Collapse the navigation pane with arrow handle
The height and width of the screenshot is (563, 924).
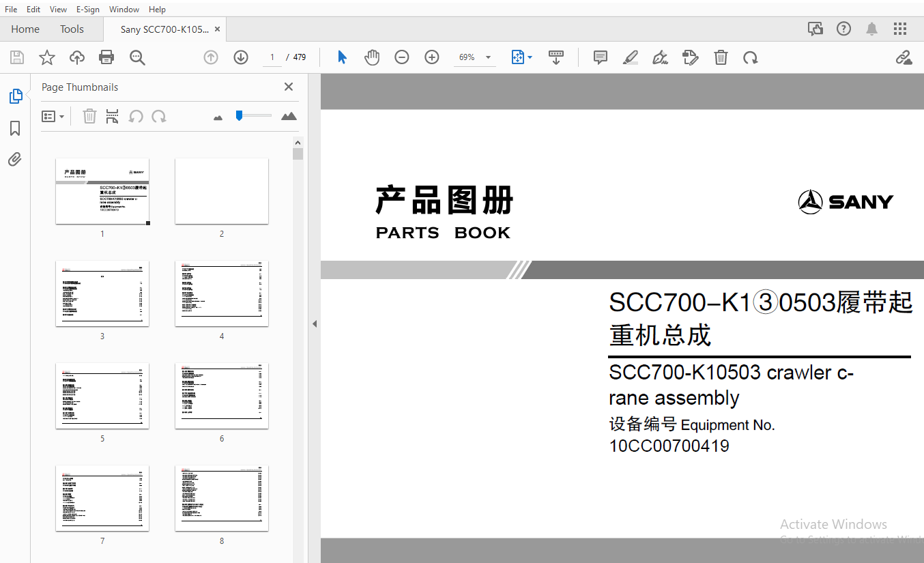click(x=315, y=323)
